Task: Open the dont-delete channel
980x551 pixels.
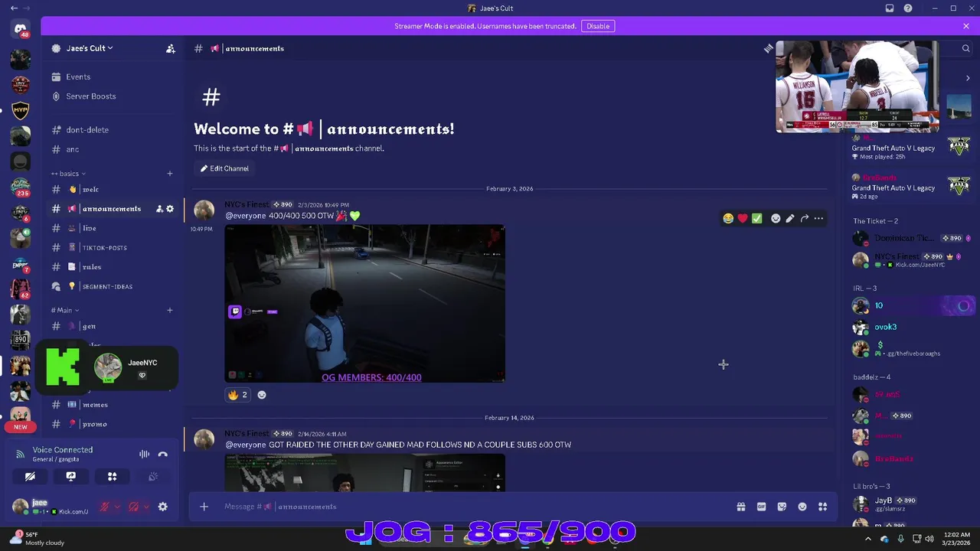Action: [112, 129]
